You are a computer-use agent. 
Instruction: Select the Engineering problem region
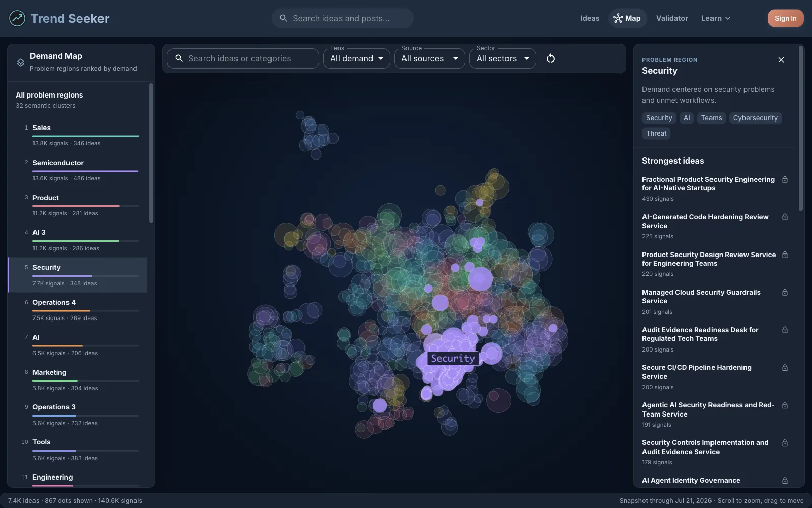pos(78,478)
